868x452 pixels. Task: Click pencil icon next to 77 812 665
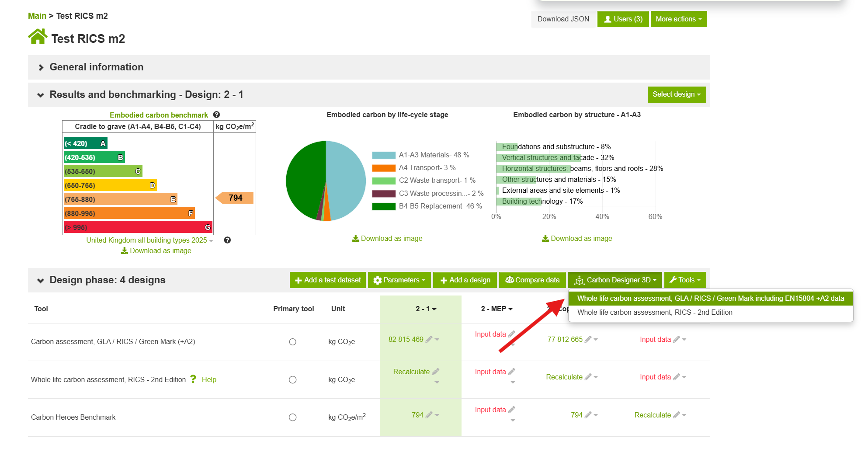[588, 339]
